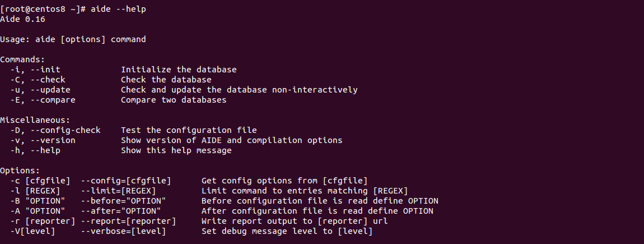Click the 'Usage: aide [options] command' line
Image resolution: width=644 pixels, height=244 pixels.
coord(73,39)
